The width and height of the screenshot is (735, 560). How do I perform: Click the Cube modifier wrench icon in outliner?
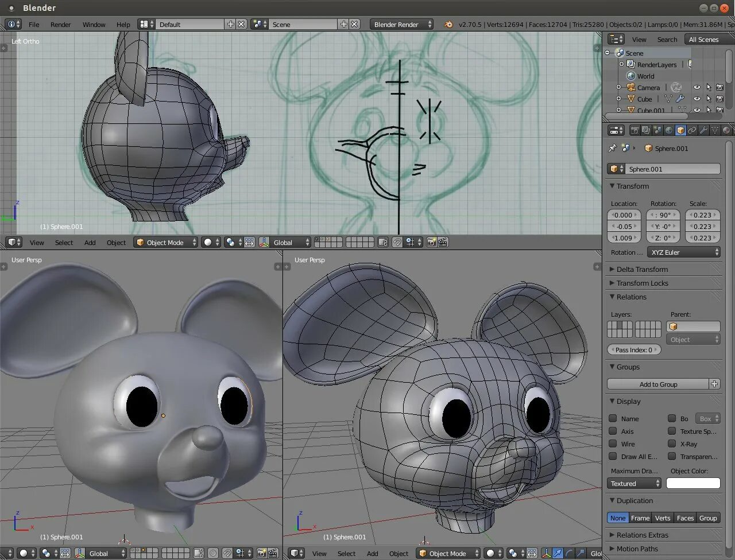tap(680, 99)
